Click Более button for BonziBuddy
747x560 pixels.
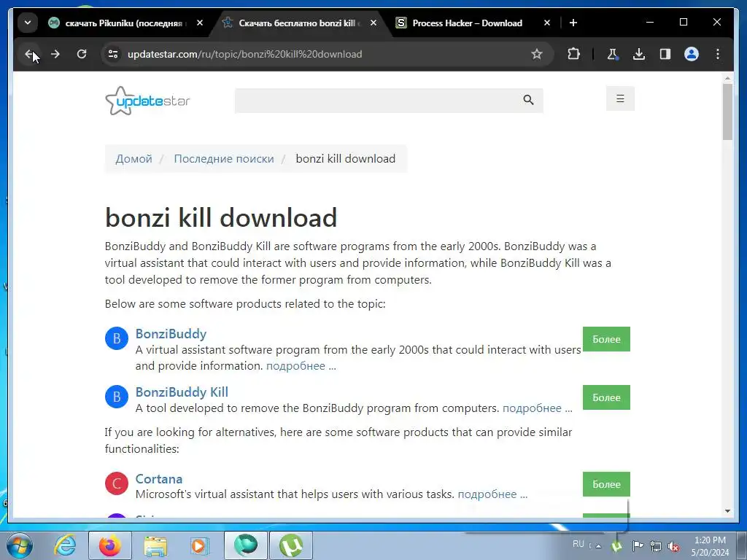coord(606,339)
